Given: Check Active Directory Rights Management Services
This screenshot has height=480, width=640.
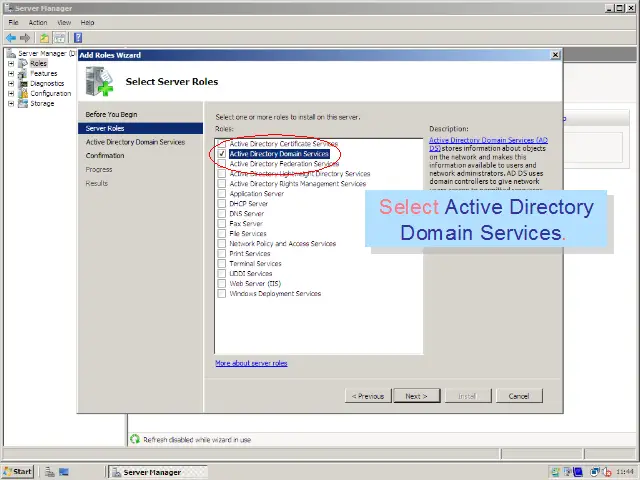Looking at the screenshot, I should 222,184.
